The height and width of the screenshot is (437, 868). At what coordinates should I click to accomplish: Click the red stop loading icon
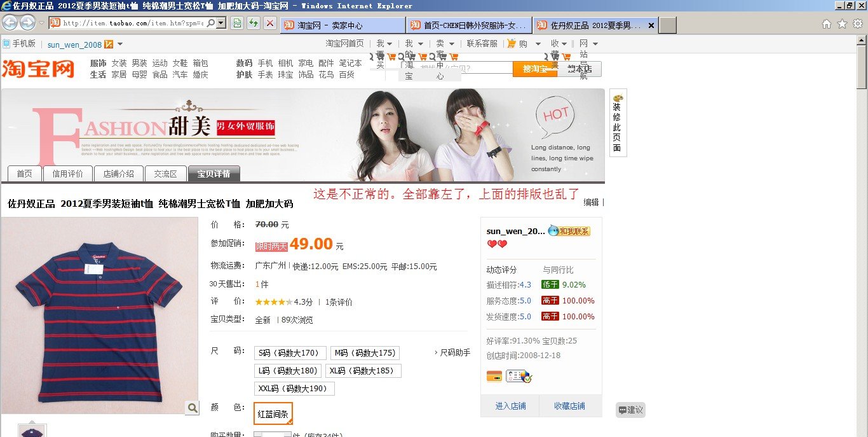[x=269, y=24]
